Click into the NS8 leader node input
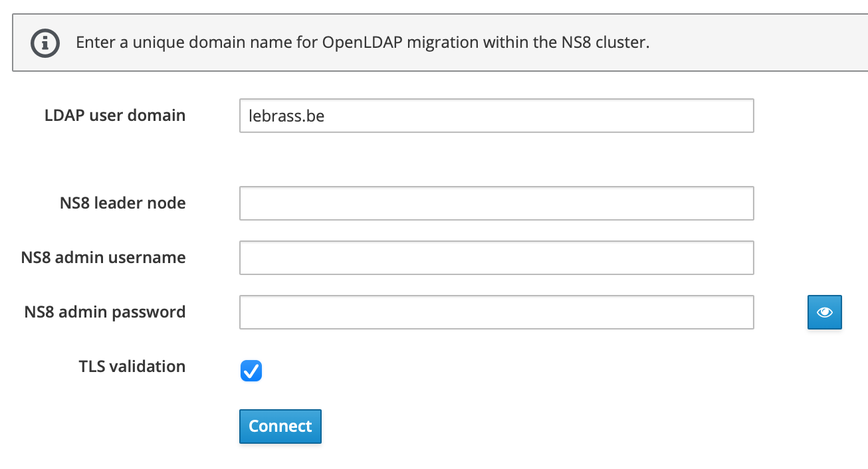The width and height of the screenshot is (868, 469). pos(496,203)
